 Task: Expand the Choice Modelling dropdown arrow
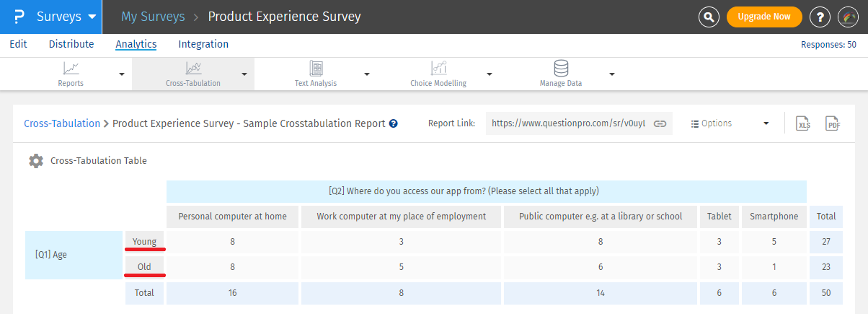pos(489,74)
